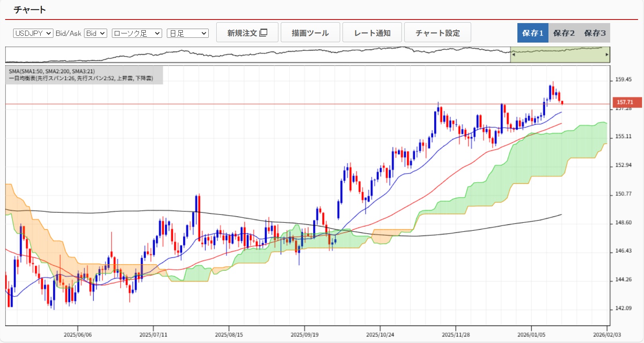Click the red 157.71 current price label
This screenshot has height=343, width=644.
pyautogui.click(x=627, y=102)
